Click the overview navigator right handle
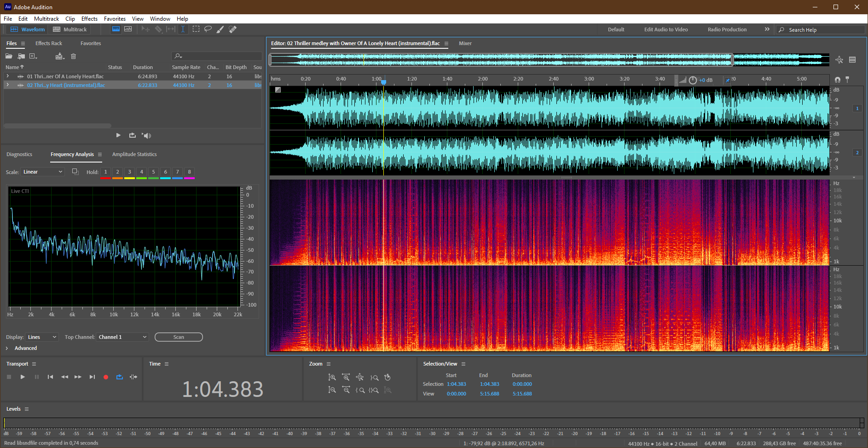The height and width of the screenshot is (448, 868). (x=732, y=59)
